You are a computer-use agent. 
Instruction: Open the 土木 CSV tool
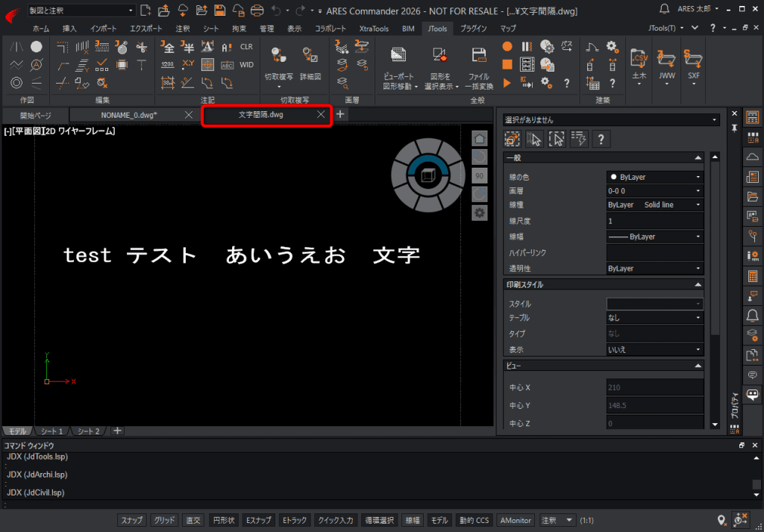639,66
